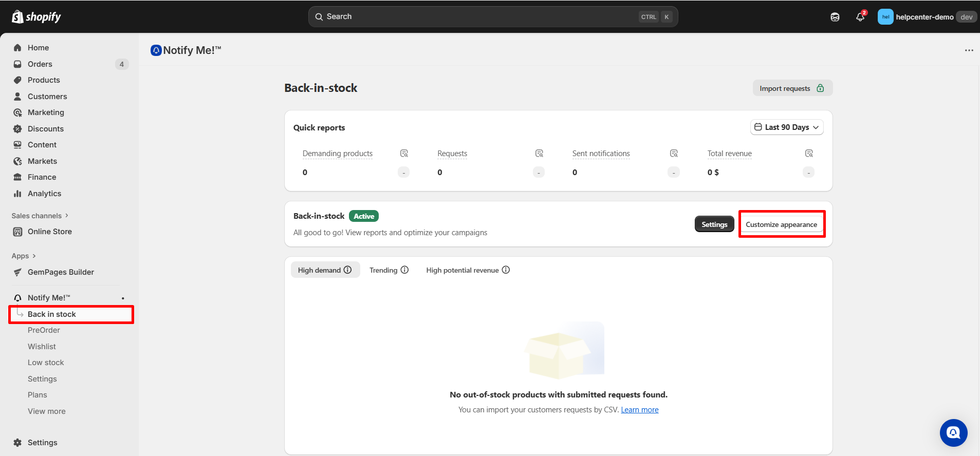Click the Shopify Sidekick icon in top bar

click(x=835, y=17)
